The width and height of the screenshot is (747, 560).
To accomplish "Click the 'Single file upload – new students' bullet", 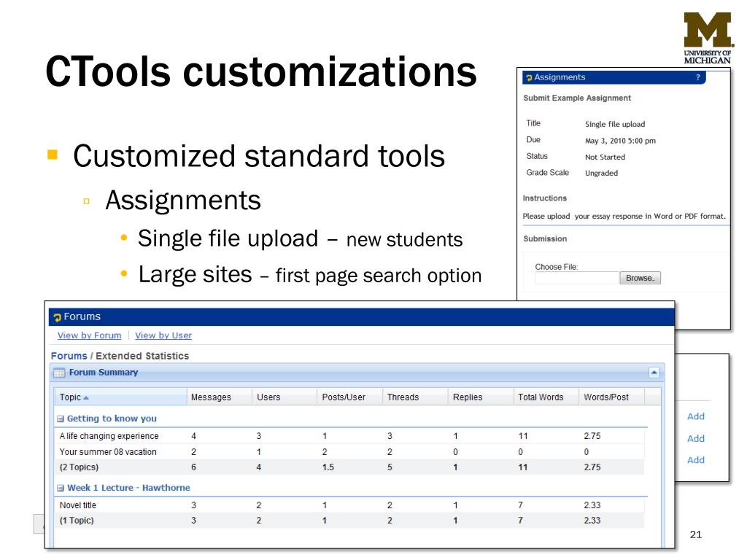I will (x=300, y=238).
